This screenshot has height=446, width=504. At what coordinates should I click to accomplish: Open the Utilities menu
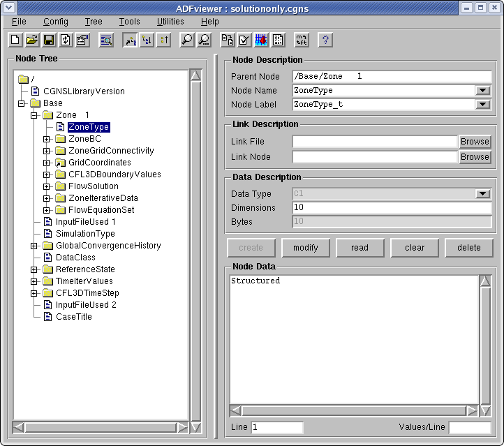click(x=170, y=22)
